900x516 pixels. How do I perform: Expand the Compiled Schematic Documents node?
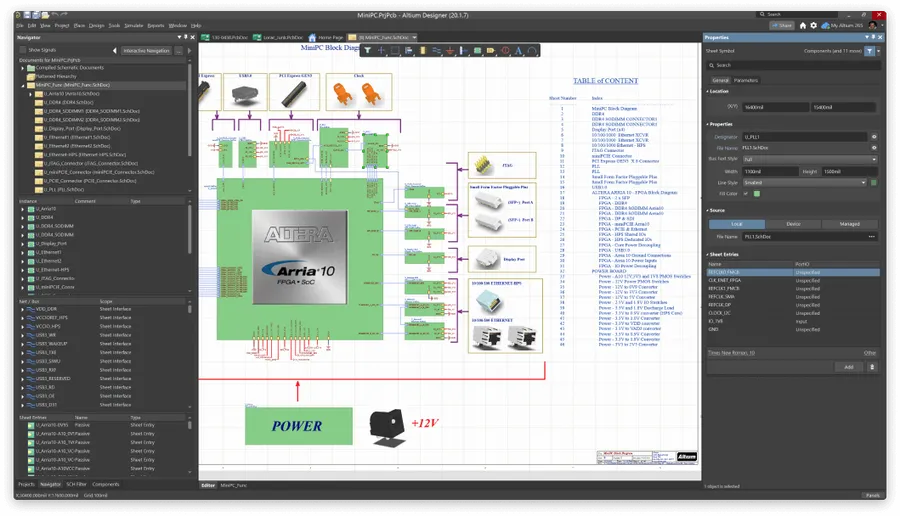click(x=23, y=68)
